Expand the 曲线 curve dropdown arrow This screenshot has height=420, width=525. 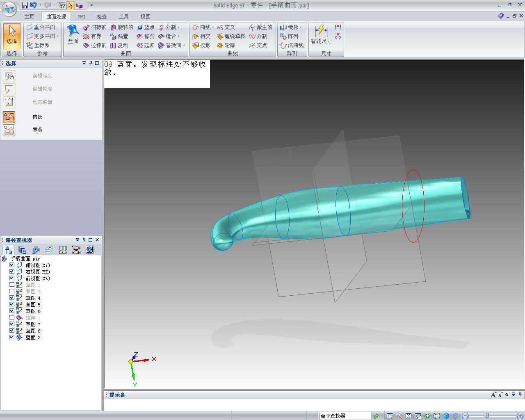click(x=213, y=27)
